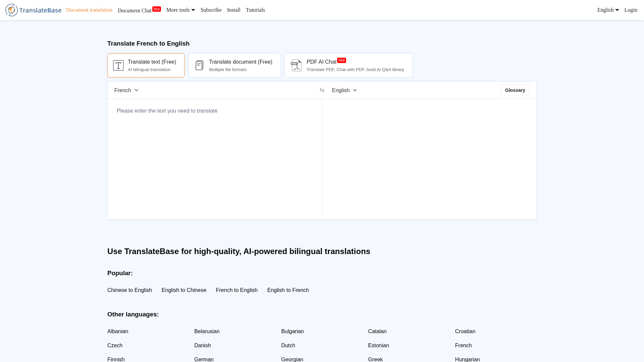Image resolution: width=644 pixels, height=362 pixels.
Task: Go to Document Chat in navbar
Action: (135, 10)
